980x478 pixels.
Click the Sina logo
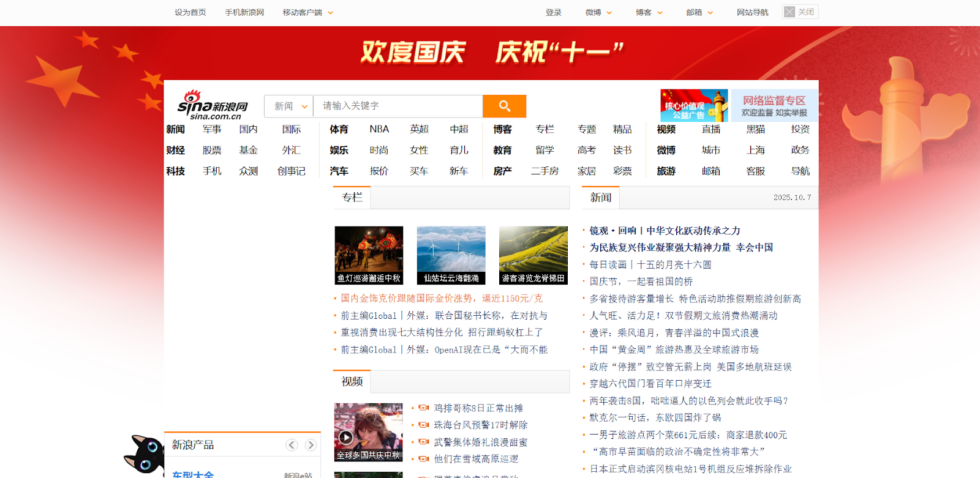pyautogui.click(x=213, y=105)
